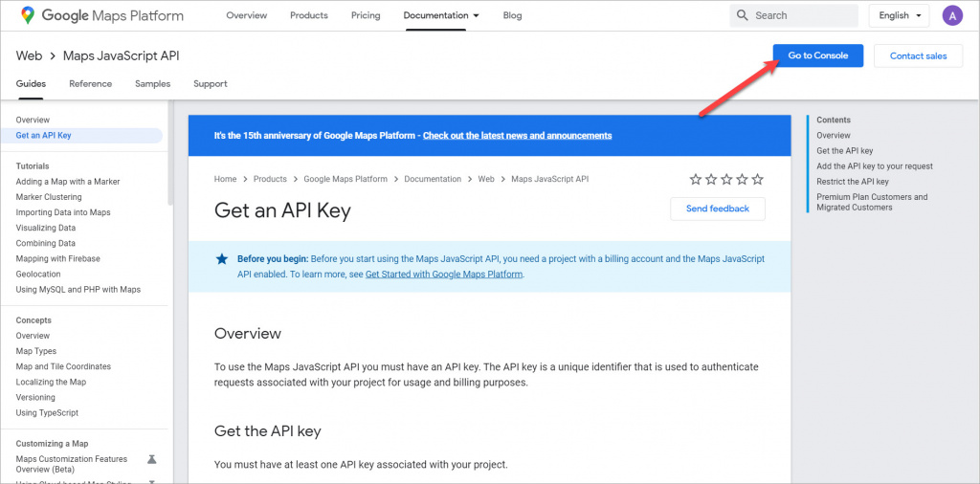Click the Go to Console button
The image size is (980, 484).
coord(817,55)
